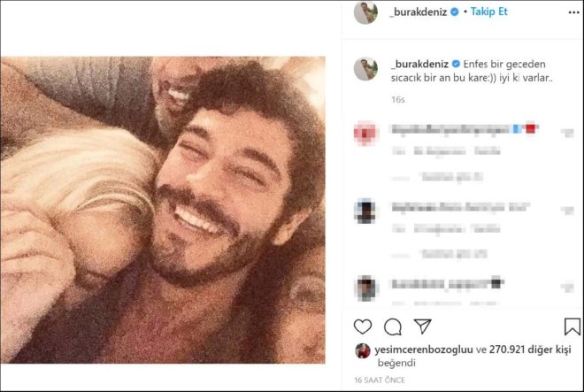Image resolution: width=584 pixels, height=392 pixels.
Task: Like the first blurred comment with its heart
Action: (x=568, y=133)
